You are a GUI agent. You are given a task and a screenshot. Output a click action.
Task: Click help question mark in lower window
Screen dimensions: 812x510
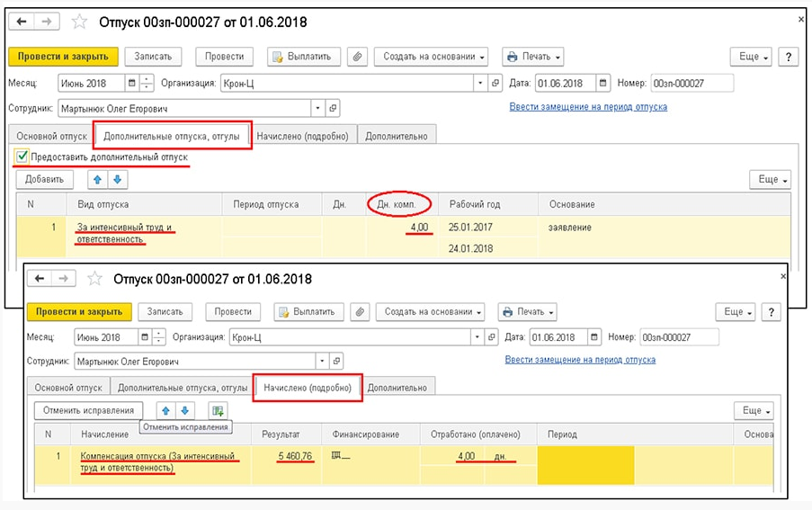(772, 312)
